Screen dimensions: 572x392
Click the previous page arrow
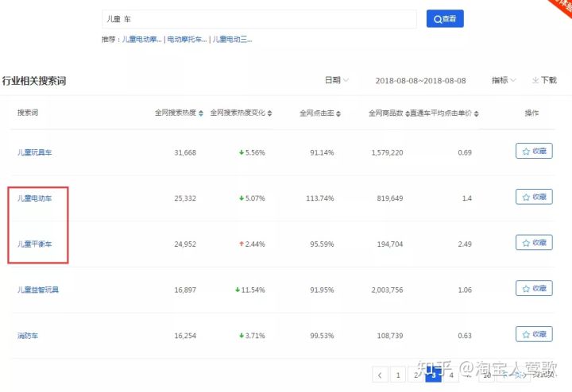380,375
